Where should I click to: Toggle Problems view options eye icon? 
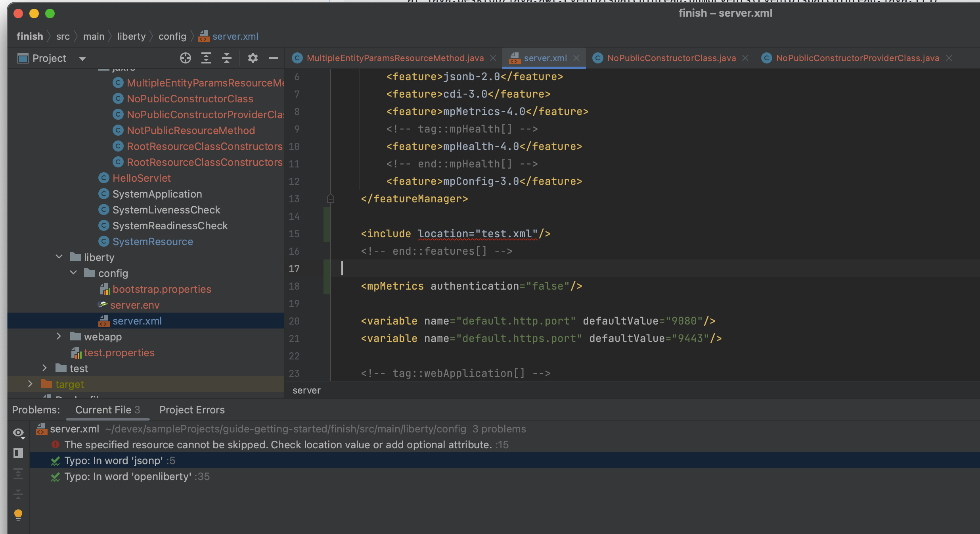tap(18, 433)
